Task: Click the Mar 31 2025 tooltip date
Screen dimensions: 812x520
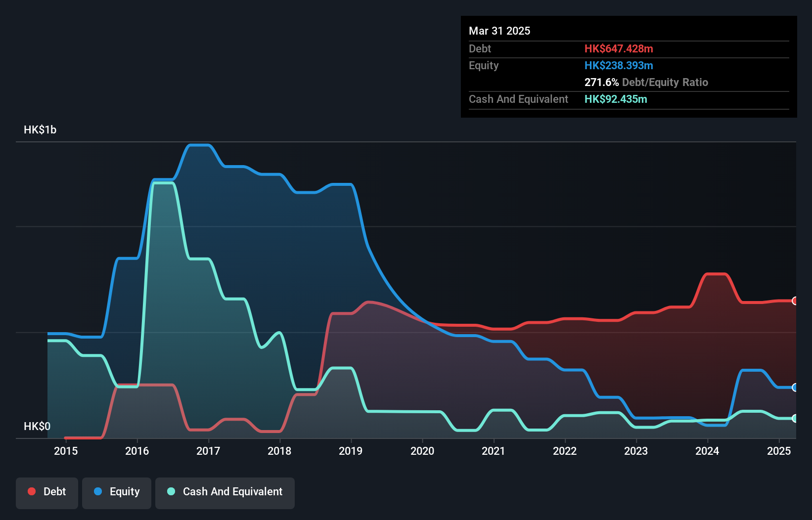Action: tap(499, 31)
